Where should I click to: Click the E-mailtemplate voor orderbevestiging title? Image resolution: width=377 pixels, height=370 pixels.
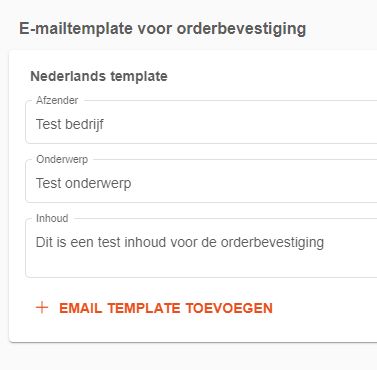point(163,29)
